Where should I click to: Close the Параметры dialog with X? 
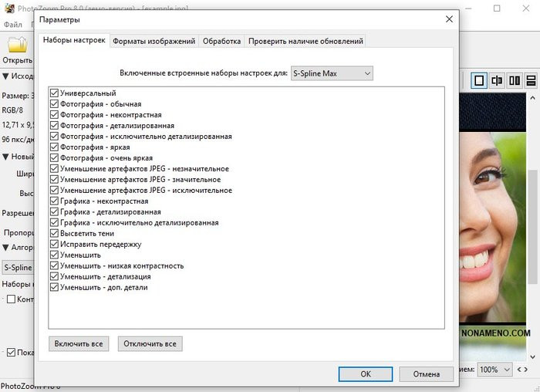(449, 19)
